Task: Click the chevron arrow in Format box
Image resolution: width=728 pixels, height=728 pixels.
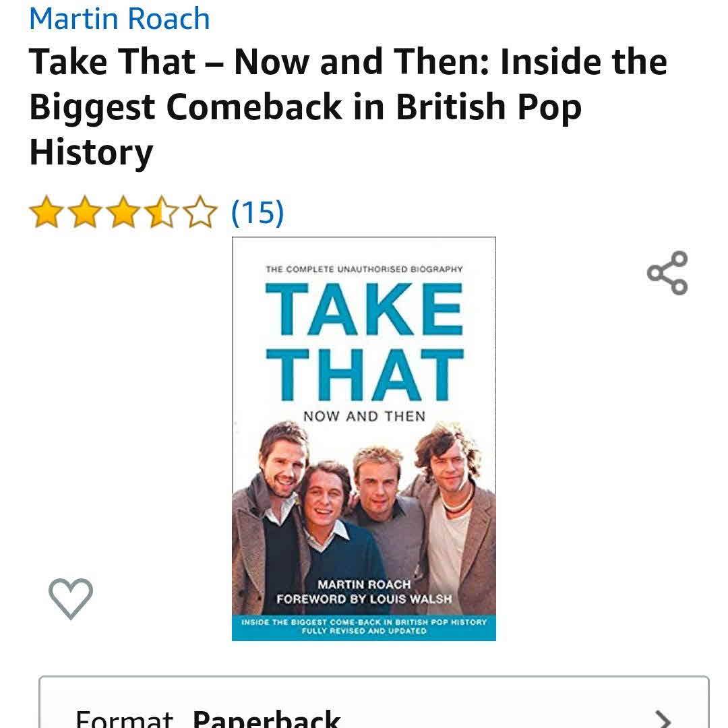Action: (x=662, y=719)
